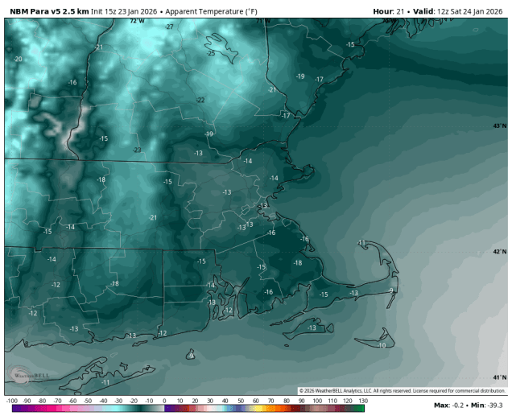Click the -23 temperature label
The width and height of the screenshot is (512, 420).
(x=137, y=150)
